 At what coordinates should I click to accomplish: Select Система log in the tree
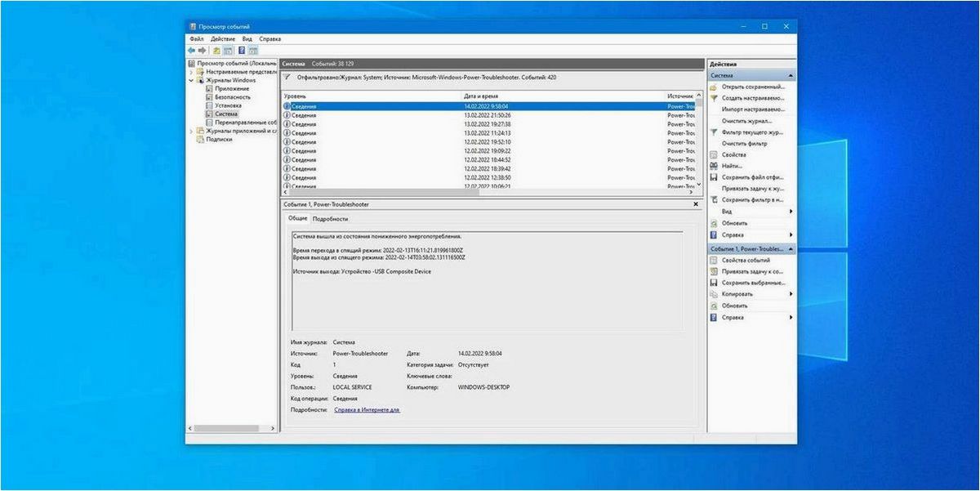[226, 114]
